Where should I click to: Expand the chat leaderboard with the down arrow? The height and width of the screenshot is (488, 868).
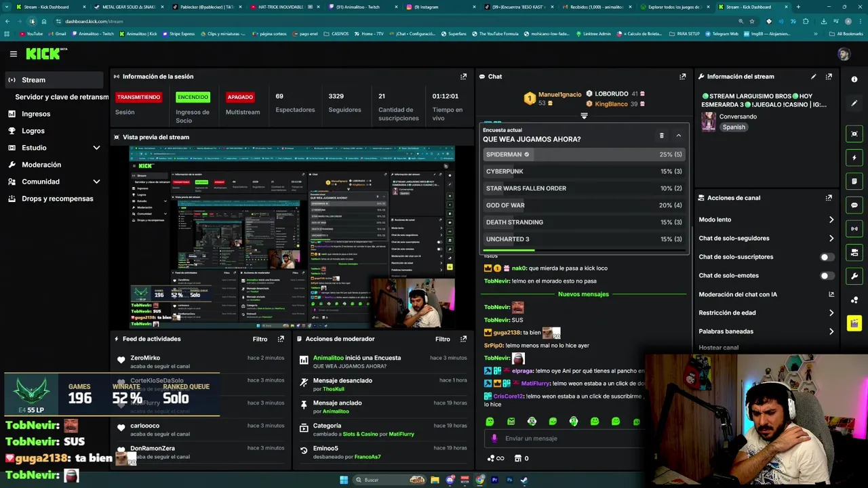[x=584, y=116]
